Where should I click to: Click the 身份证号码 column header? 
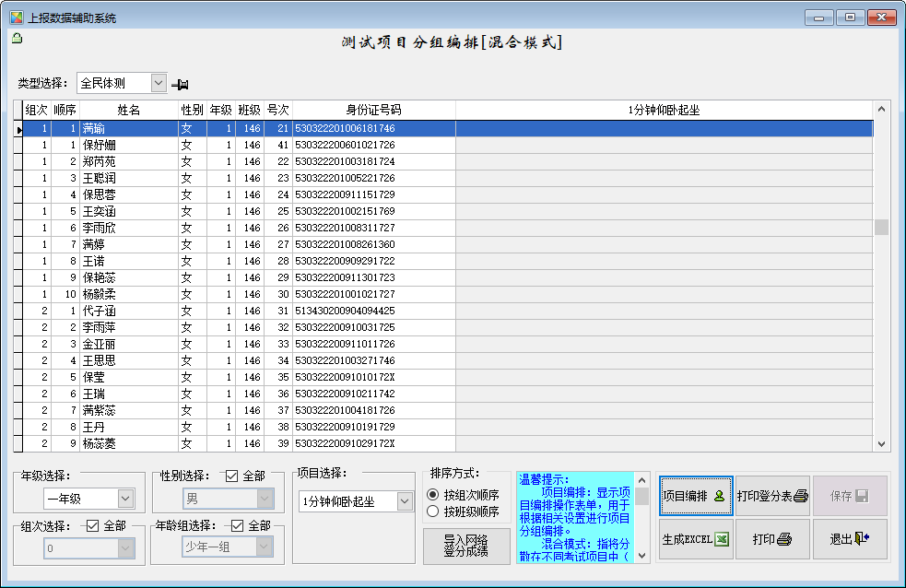pos(373,110)
